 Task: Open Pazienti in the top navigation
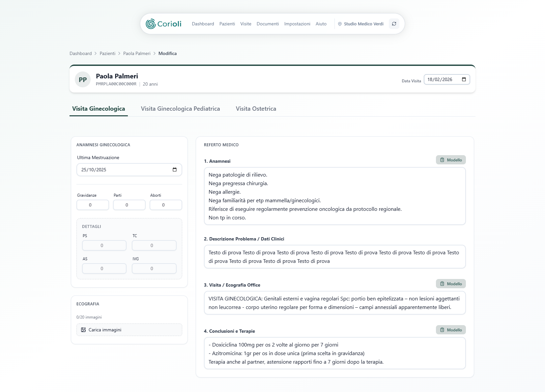point(227,24)
